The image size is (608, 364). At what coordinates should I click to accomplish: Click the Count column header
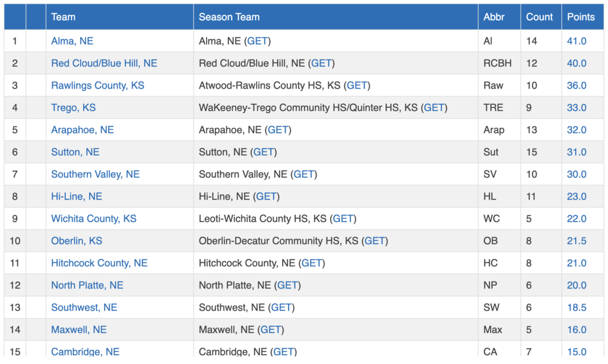(539, 17)
